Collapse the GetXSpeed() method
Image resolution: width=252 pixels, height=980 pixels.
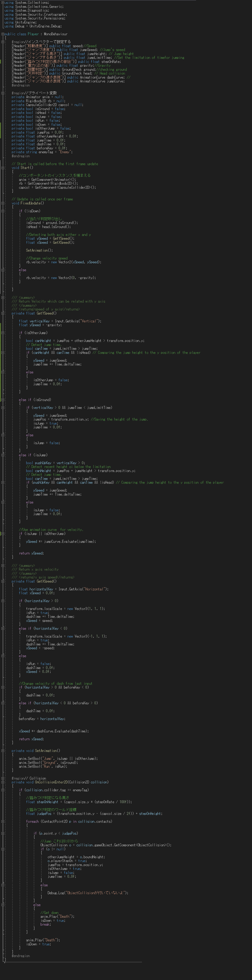coord(3,581)
